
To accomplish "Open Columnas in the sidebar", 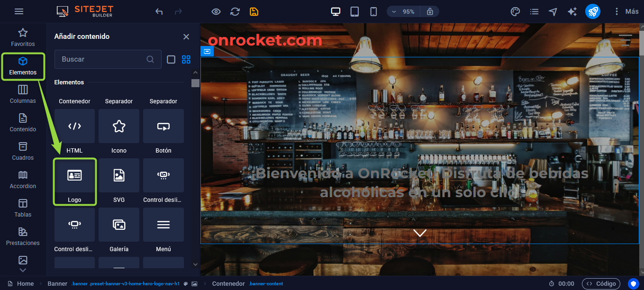I will (x=23, y=95).
